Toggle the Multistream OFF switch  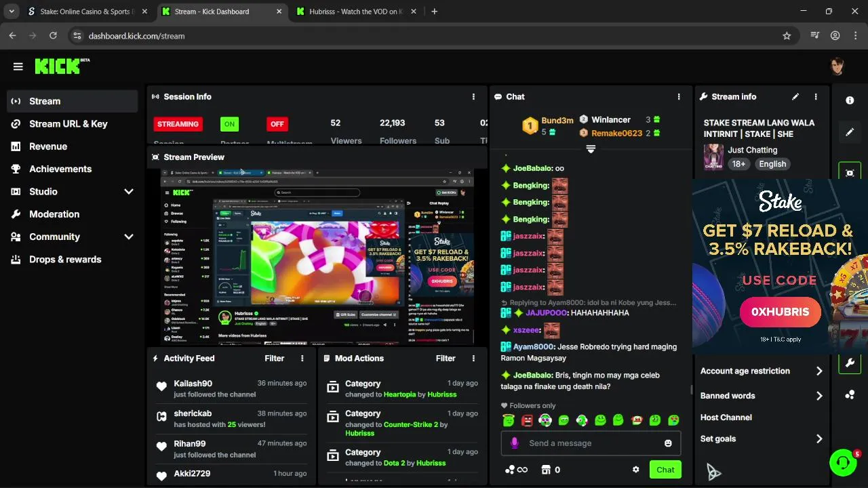coord(277,124)
